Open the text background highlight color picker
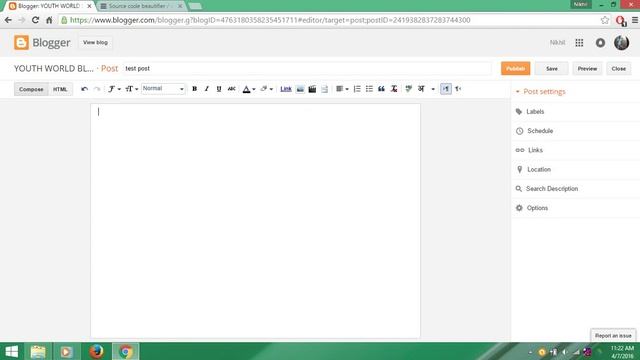This screenshot has width=640, height=360. 267,89
